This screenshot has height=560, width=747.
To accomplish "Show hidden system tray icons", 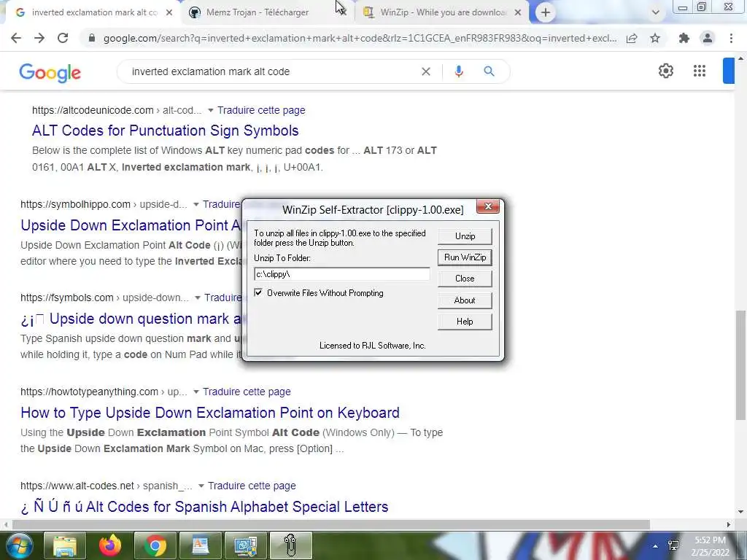I will (x=656, y=546).
